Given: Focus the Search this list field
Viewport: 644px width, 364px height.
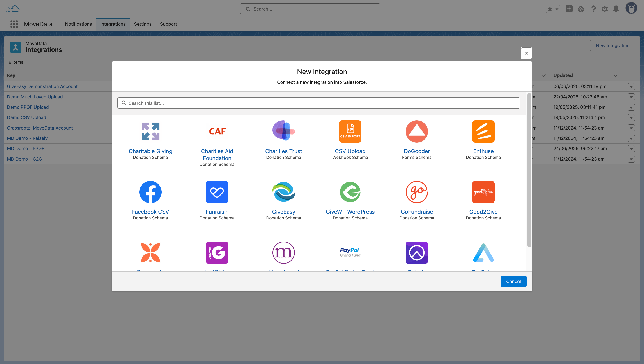Looking at the screenshot, I should click(x=318, y=103).
